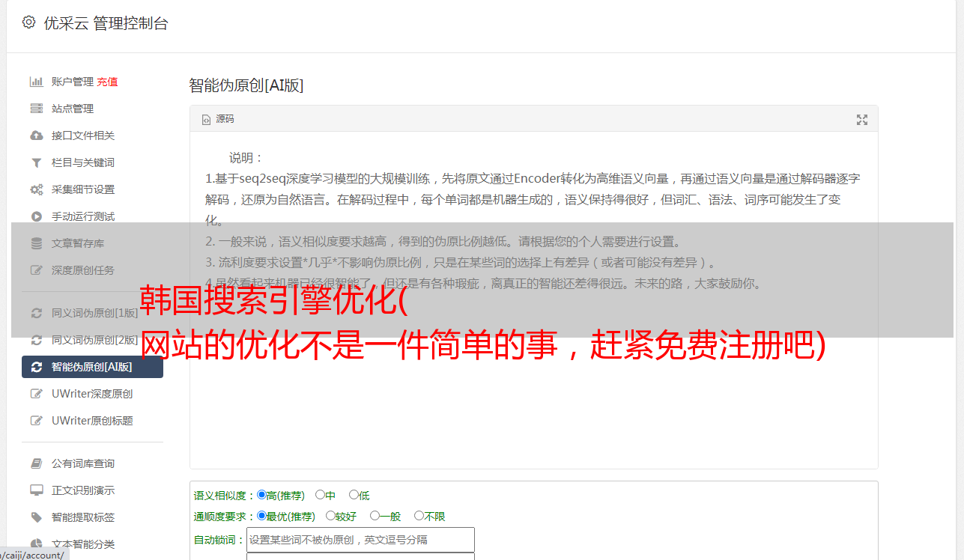Click the refresh icon for 智能伪原创[AI版]

(x=36, y=367)
